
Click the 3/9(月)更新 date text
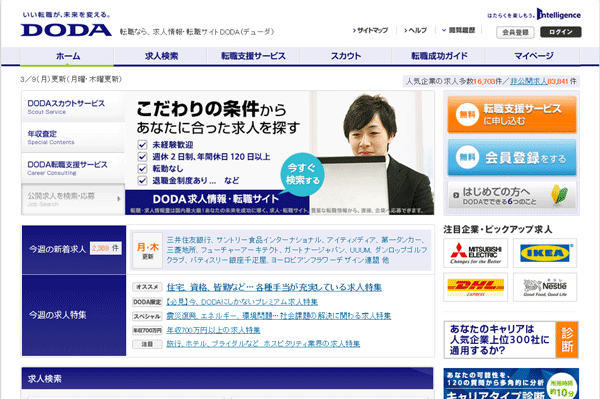[x=71, y=79]
